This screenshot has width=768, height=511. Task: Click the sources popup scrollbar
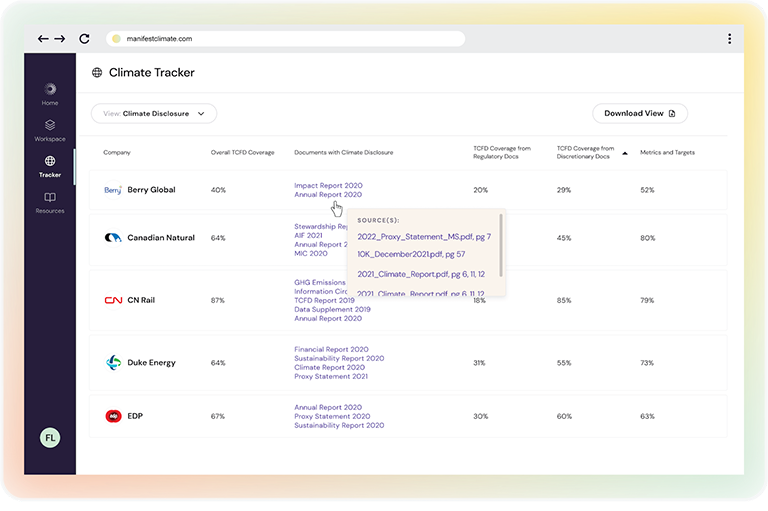[501, 245]
